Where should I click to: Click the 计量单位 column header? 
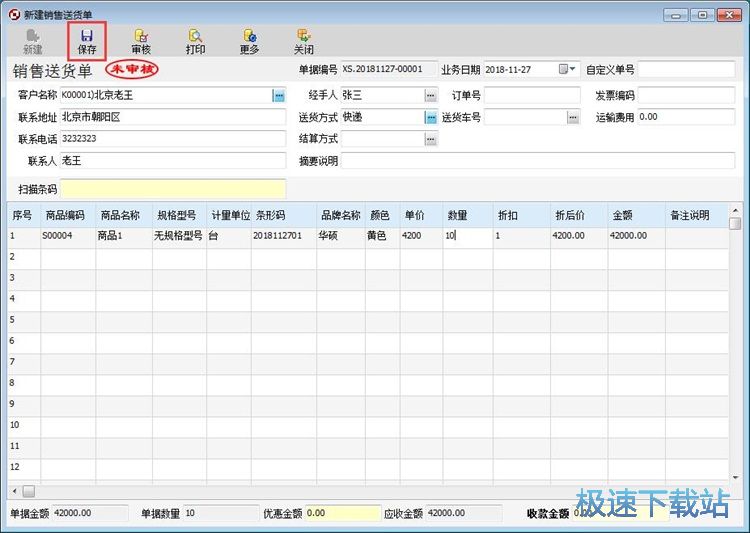(229, 215)
